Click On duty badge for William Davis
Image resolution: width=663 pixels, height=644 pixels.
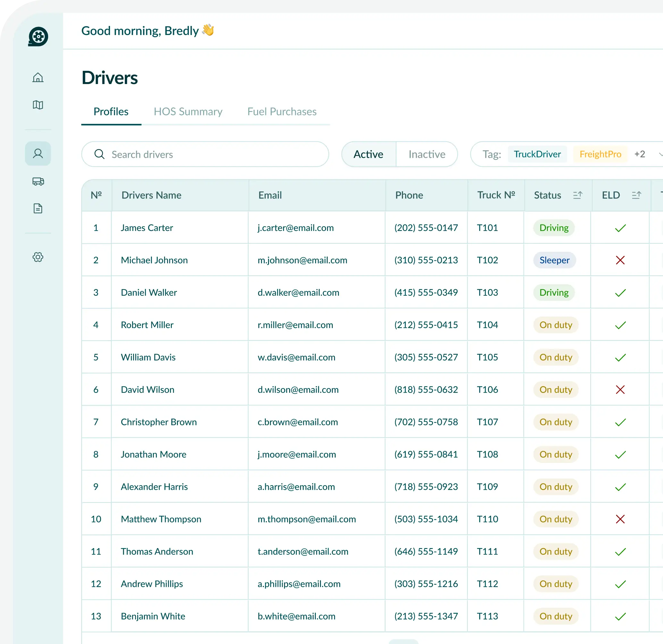point(556,358)
